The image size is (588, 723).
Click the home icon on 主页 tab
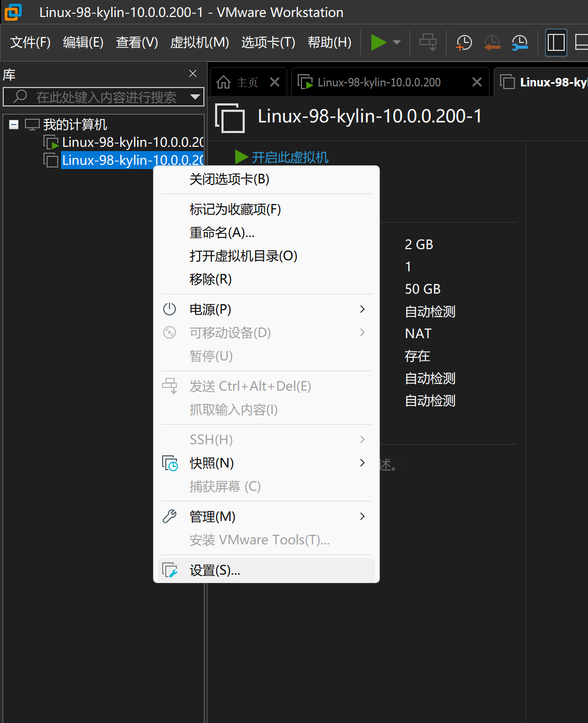click(x=224, y=82)
